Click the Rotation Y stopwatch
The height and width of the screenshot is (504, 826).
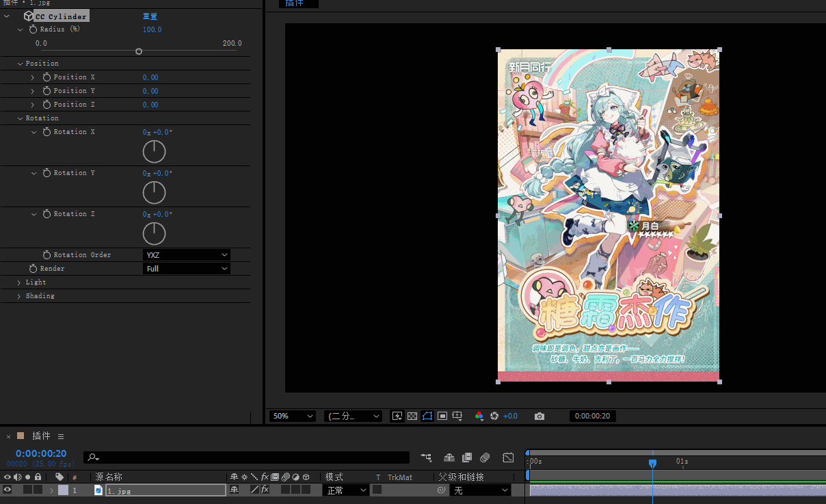46,173
